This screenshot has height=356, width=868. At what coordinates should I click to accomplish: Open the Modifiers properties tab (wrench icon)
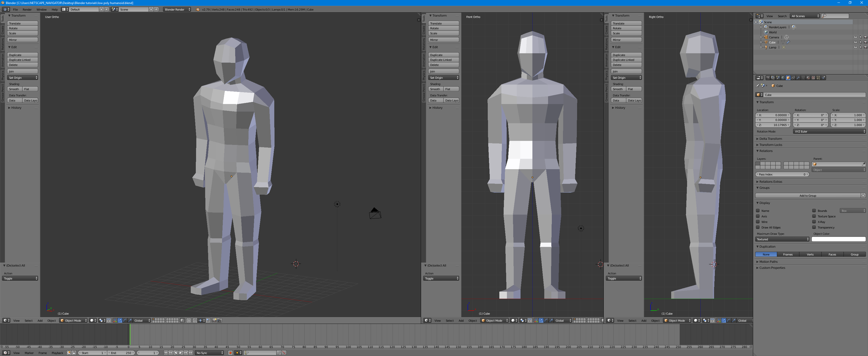(x=798, y=78)
